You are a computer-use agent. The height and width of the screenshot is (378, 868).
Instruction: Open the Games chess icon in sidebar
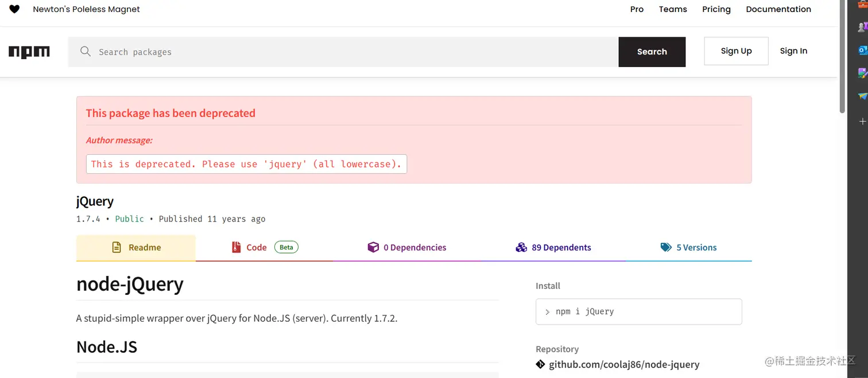coord(862,27)
